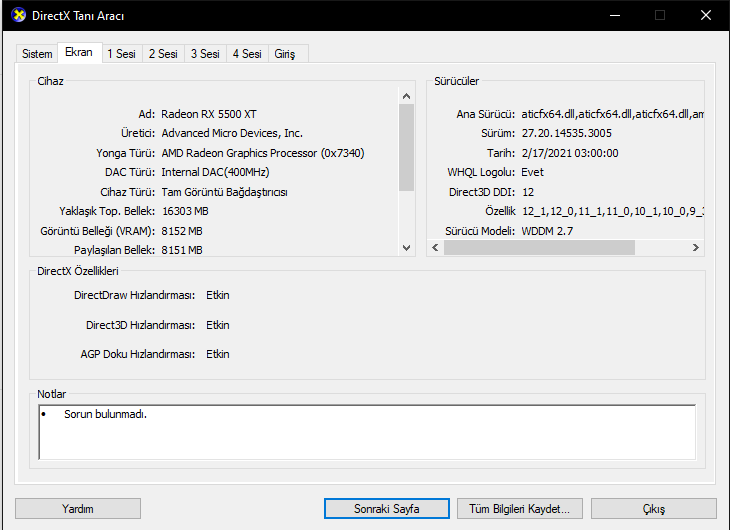The image size is (730, 530).
Task: Click Cihaz list scroll up arrow
Action: click(406, 96)
